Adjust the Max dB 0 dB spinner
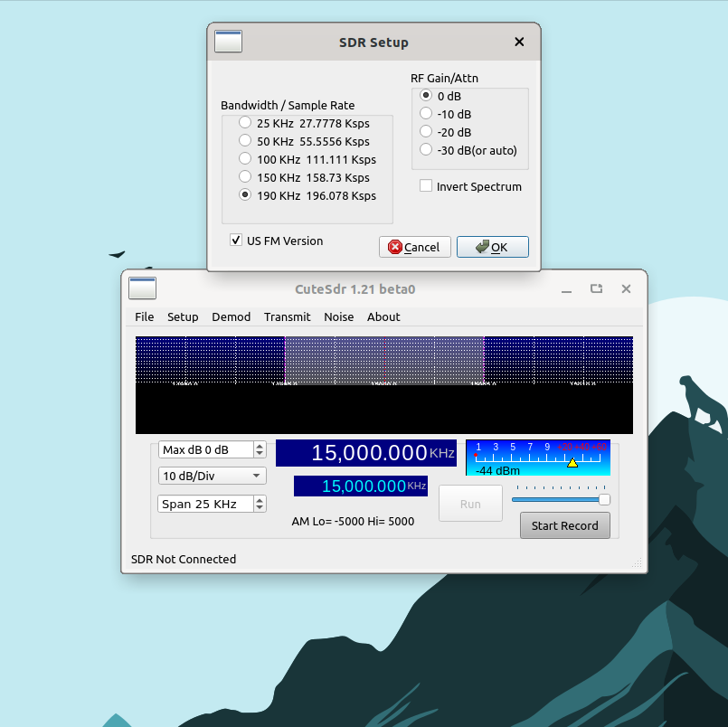Viewport: 728px width, 727px height. click(x=260, y=449)
